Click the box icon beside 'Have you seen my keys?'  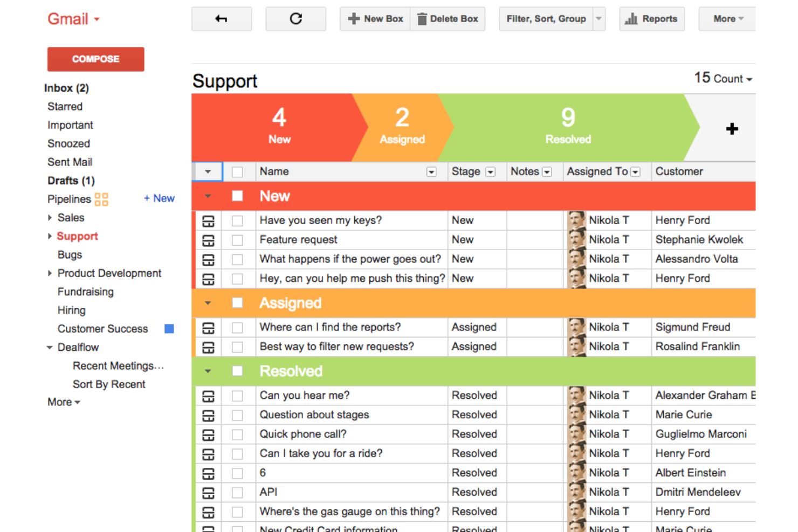208,220
